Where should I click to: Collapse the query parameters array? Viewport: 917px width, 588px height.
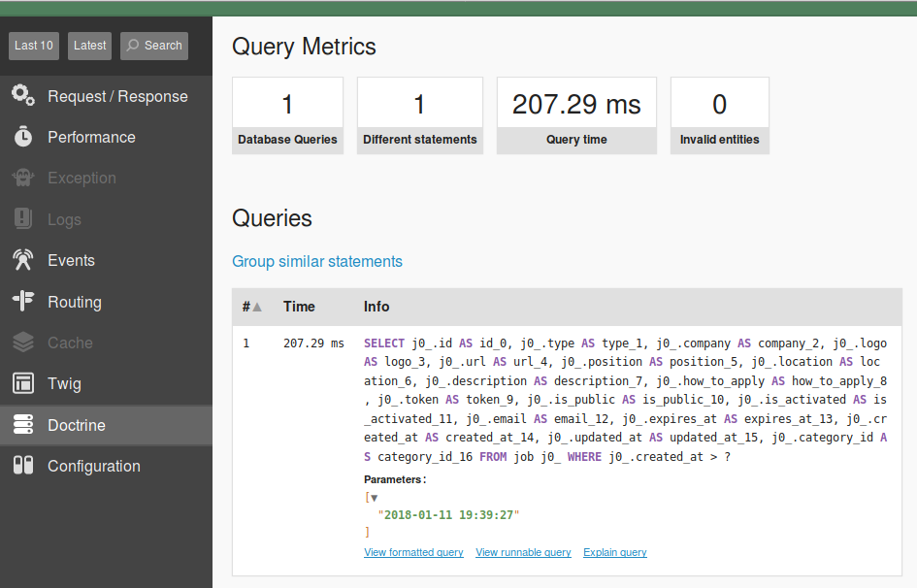pos(374,497)
